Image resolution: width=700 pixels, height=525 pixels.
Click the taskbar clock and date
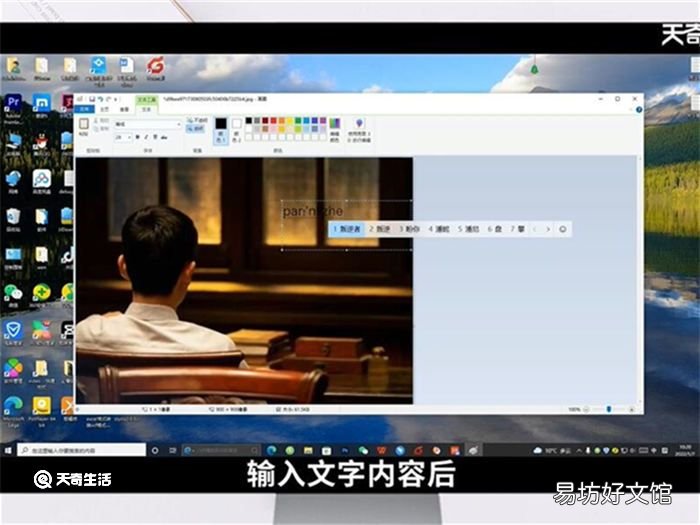click(x=685, y=450)
